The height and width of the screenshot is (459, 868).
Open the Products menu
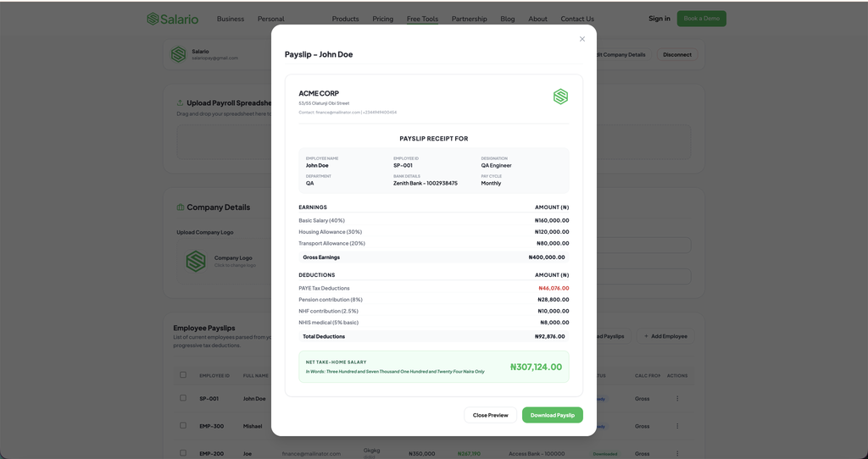pyautogui.click(x=346, y=19)
